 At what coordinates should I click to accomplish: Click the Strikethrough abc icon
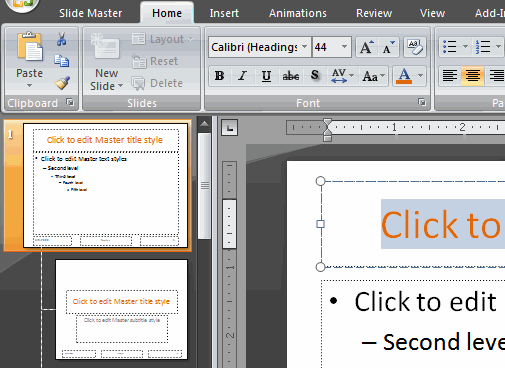tap(291, 76)
